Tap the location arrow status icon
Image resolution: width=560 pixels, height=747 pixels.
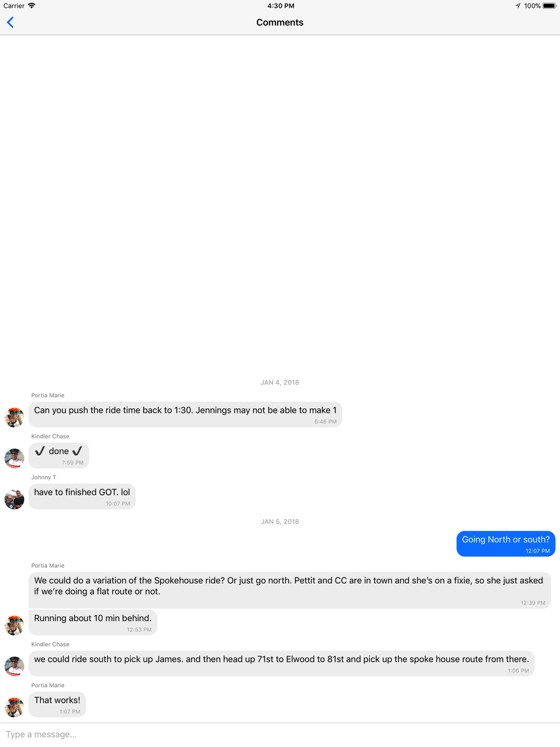[x=518, y=6]
